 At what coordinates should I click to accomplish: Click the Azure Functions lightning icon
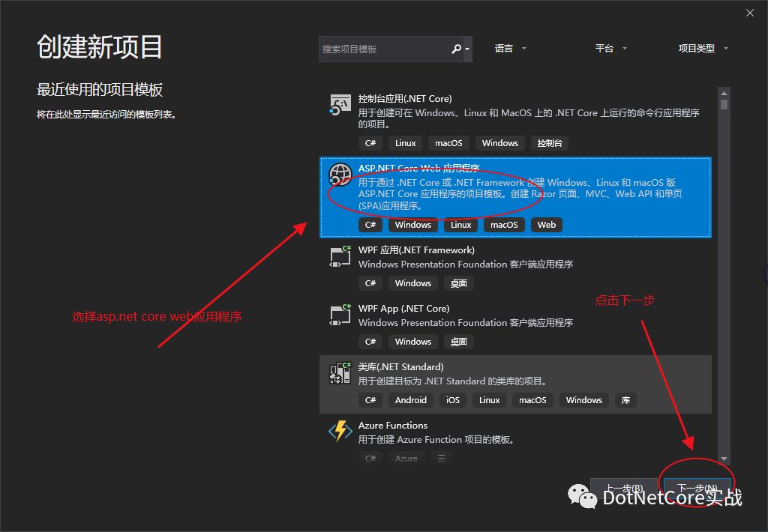340,431
